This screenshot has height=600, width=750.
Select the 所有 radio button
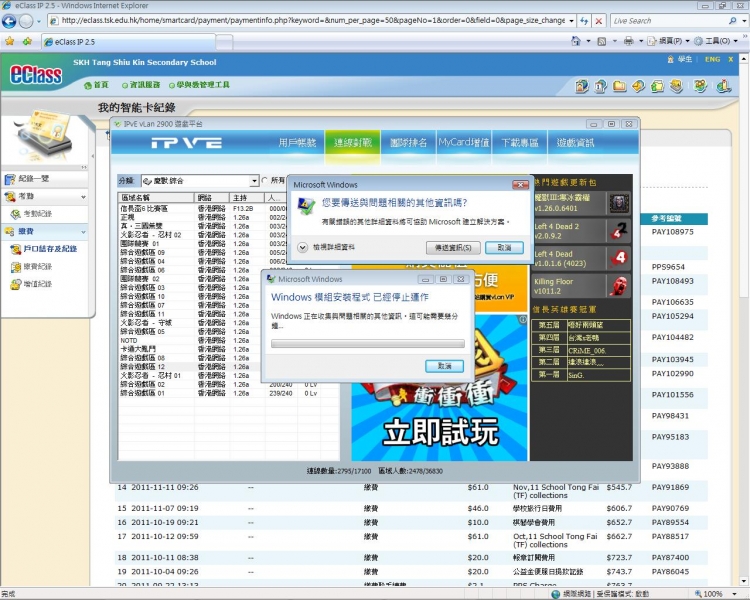265,181
